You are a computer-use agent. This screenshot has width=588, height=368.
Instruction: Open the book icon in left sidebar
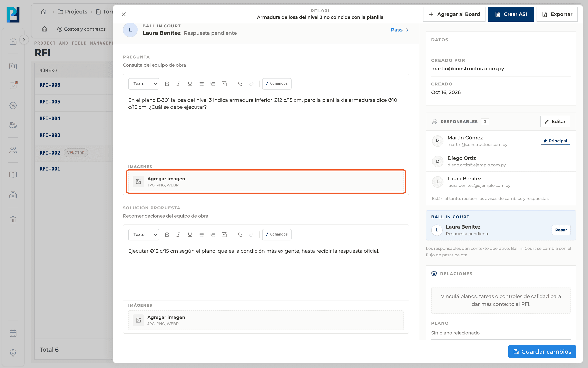click(x=13, y=175)
